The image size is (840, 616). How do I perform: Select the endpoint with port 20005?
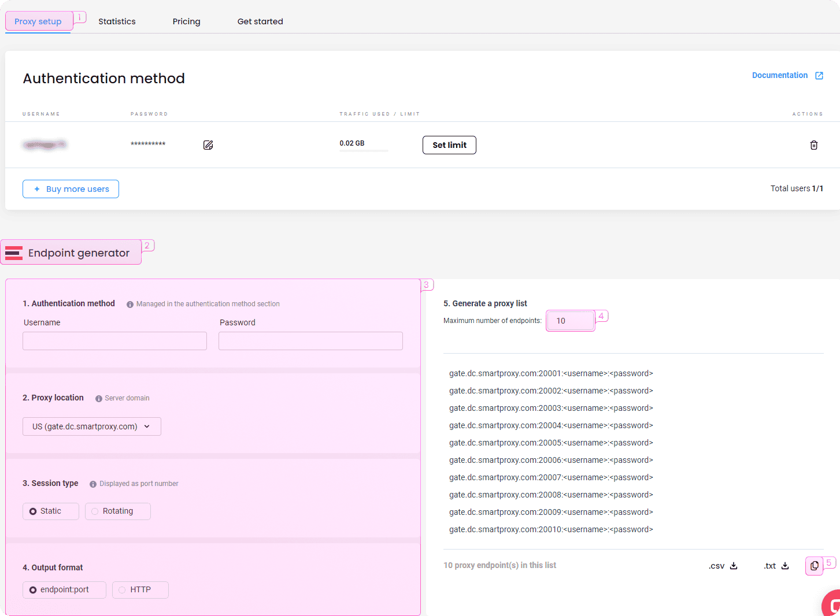(x=551, y=443)
